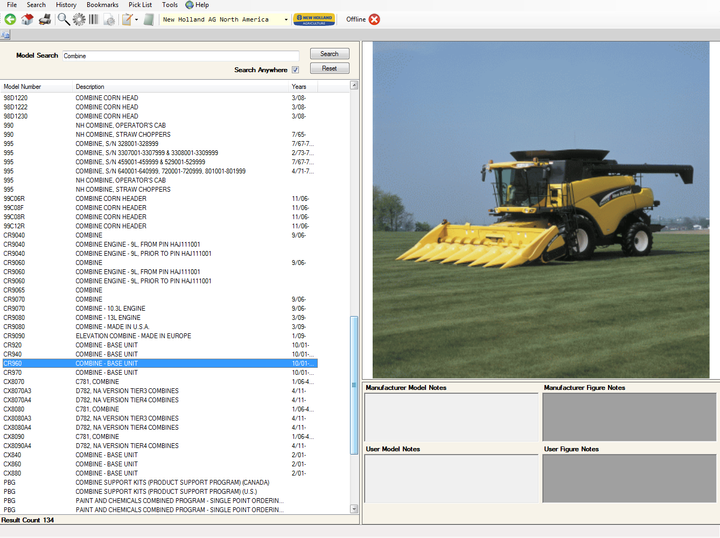Select the CR970 COMBINE - BASE UNIT row
The image size is (720, 538).
[159, 373]
